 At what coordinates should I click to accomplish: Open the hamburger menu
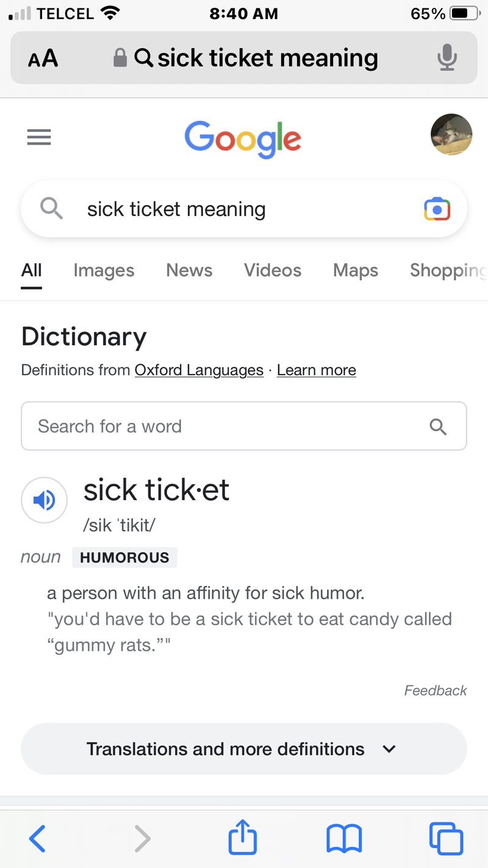[x=38, y=137]
